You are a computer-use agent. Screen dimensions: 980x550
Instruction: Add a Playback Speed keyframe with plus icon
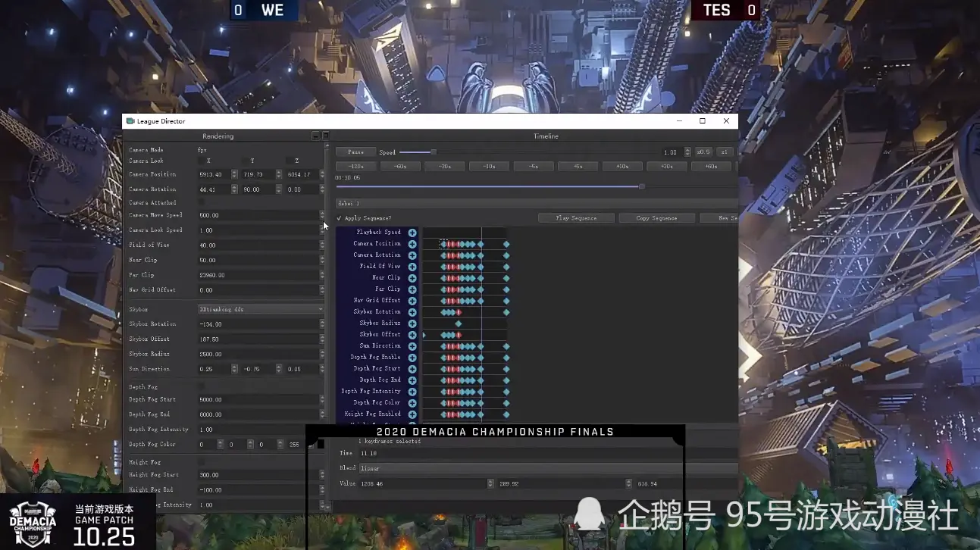point(412,233)
